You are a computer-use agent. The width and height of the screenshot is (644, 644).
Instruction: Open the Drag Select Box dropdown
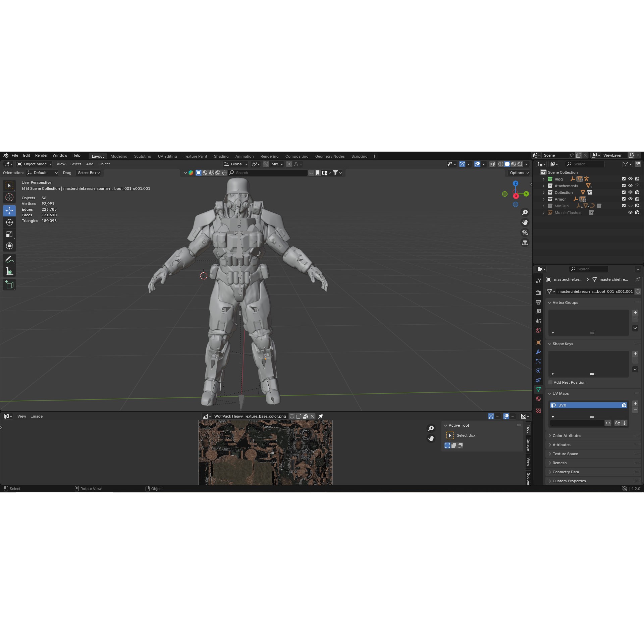coord(89,173)
